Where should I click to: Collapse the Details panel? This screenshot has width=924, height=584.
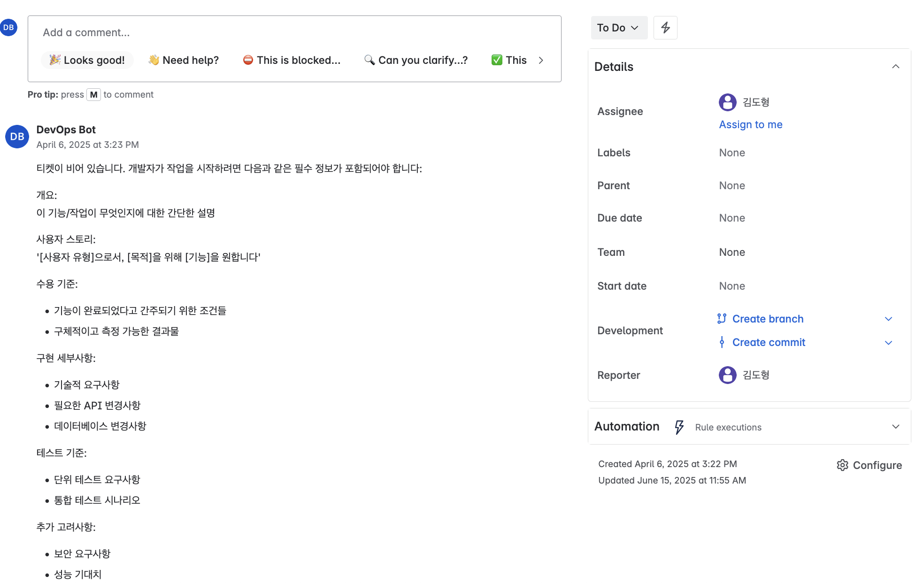(895, 67)
